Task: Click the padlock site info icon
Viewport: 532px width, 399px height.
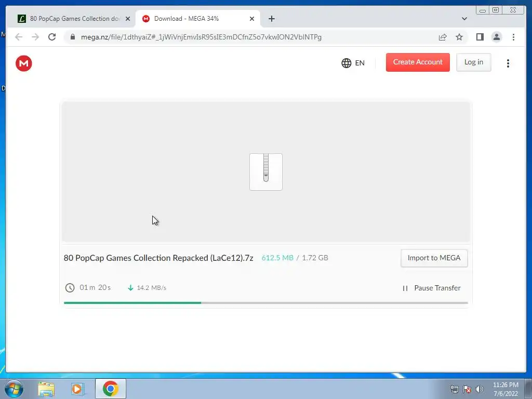Action: coord(73,37)
